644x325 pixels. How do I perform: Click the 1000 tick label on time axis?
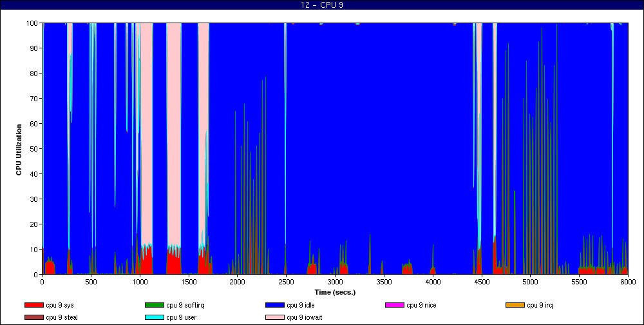click(x=140, y=282)
